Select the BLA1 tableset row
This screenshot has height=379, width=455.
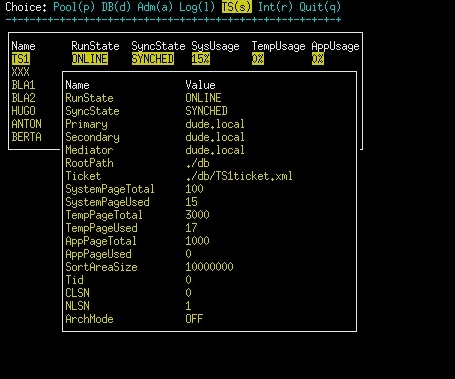pos(23,85)
